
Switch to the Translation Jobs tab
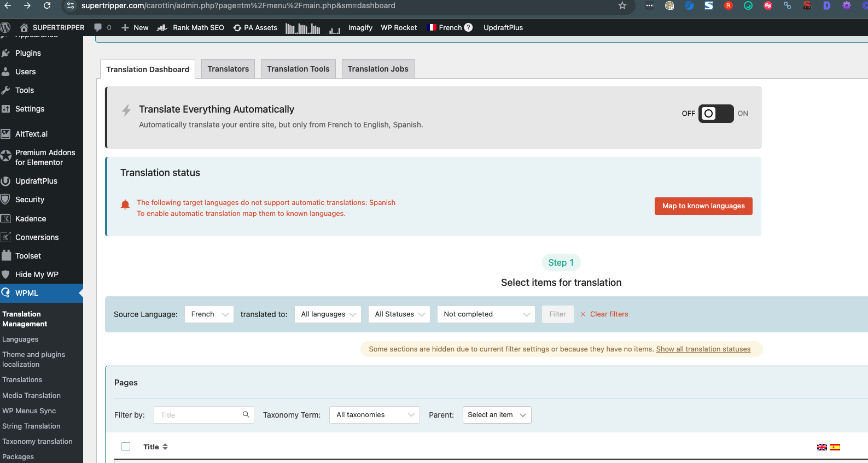[378, 69]
